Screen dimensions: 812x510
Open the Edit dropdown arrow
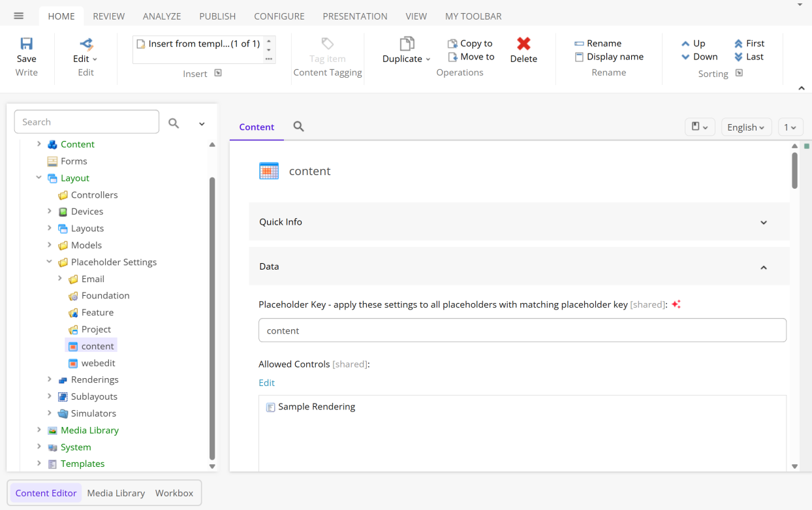pos(95,59)
